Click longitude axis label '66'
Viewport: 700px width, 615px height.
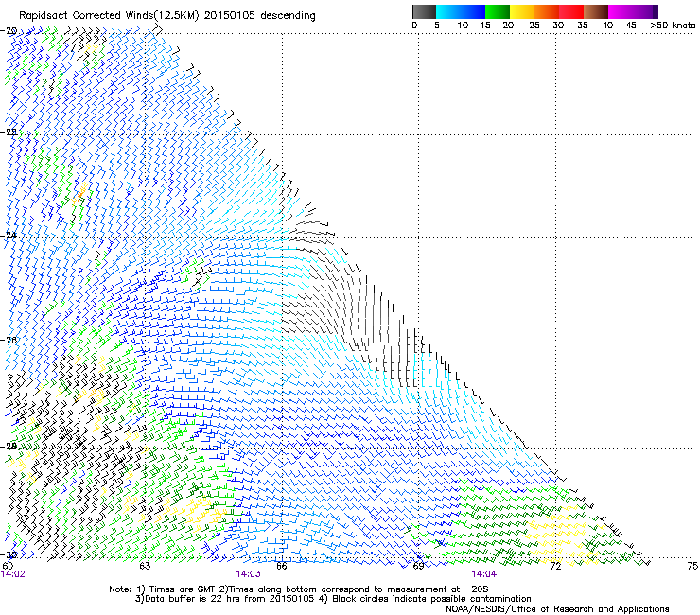point(282,566)
